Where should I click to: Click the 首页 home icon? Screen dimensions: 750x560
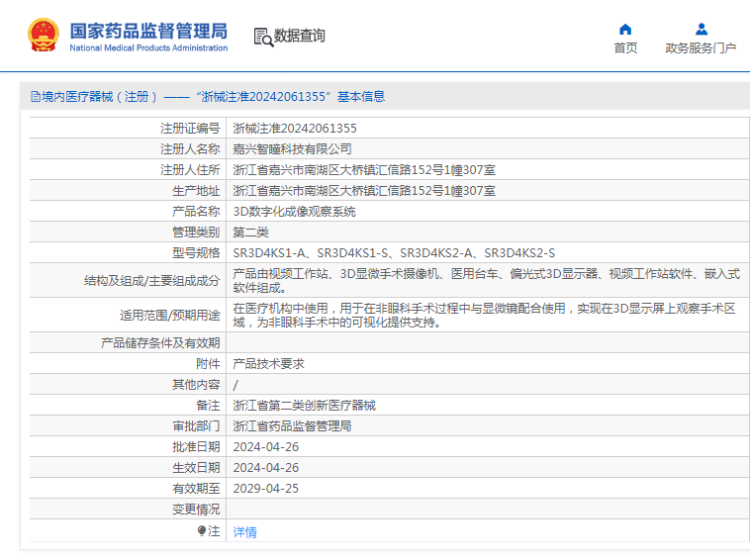[x=625, y=30]
